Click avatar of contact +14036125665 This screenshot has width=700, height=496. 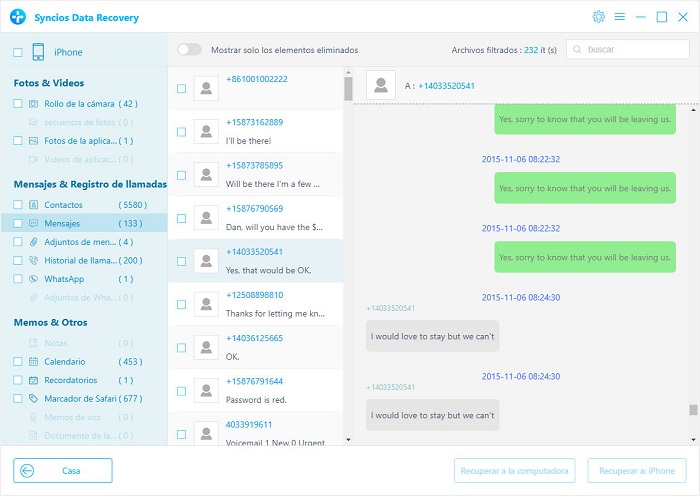pos(206,347)
